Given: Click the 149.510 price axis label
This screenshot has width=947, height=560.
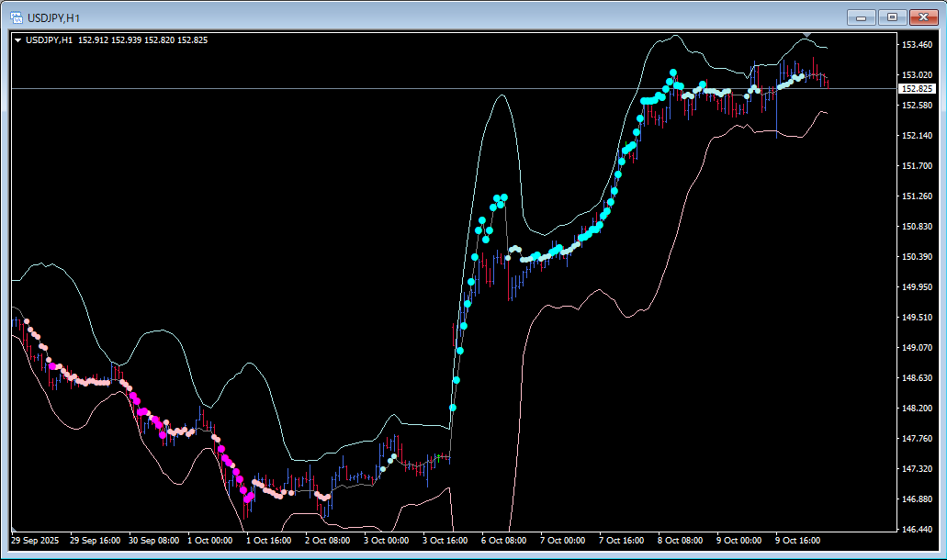Looking at the screenshot, I should (917, 318).
